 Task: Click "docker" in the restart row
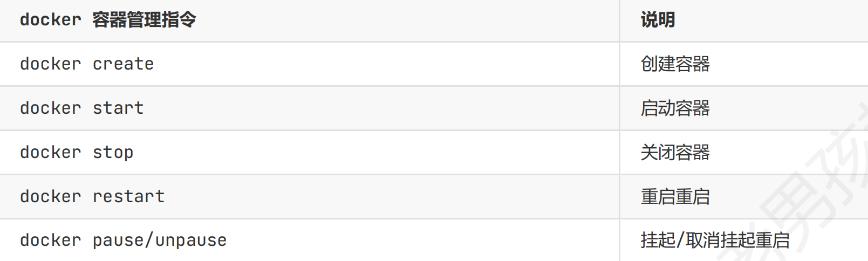(50, 197)
